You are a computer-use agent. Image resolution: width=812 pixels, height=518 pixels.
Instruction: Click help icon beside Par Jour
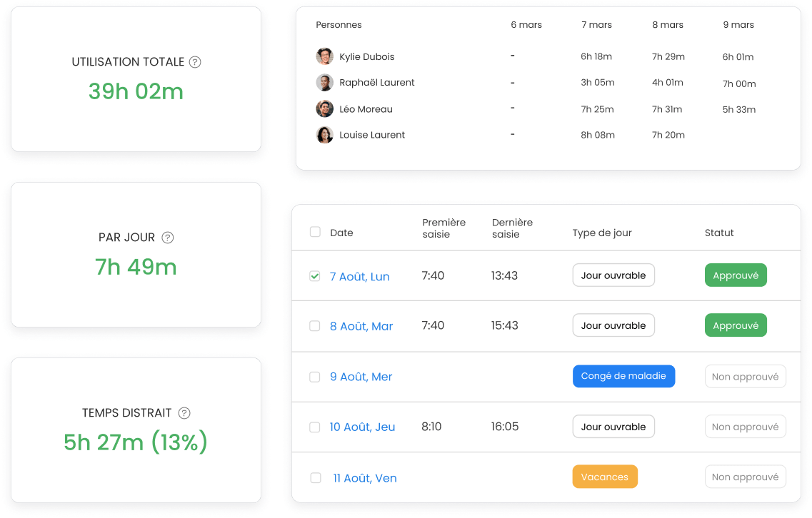click(x=167, y=238)
